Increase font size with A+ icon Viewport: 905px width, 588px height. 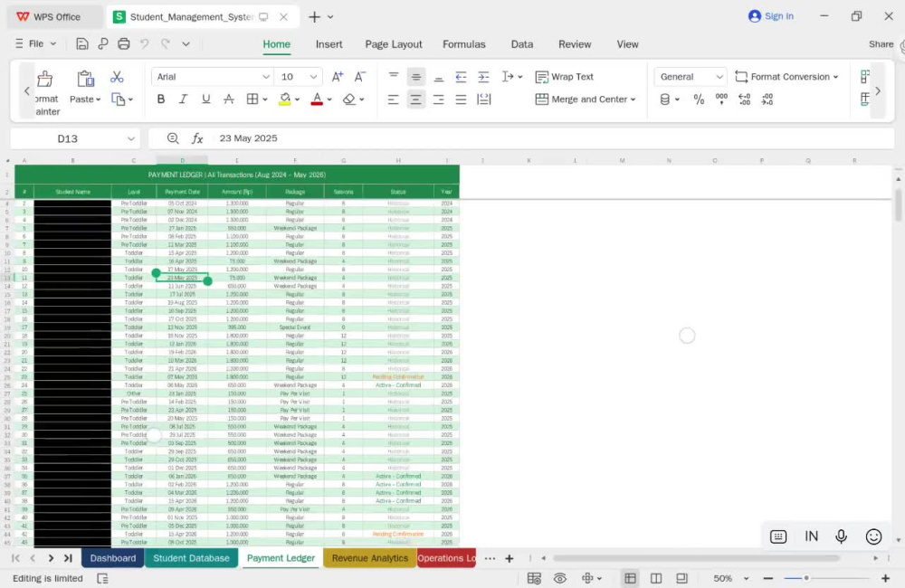(338, 77)
